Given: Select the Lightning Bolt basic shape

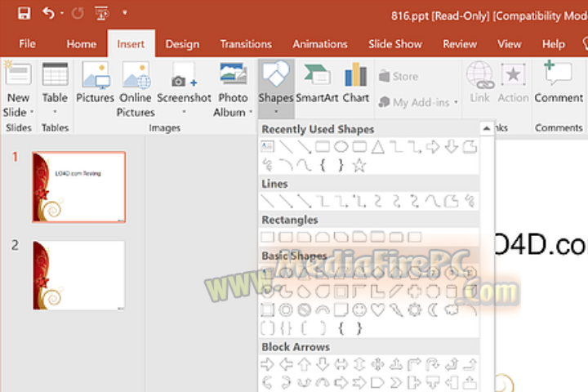Looking at the screenshot, I should pyautogui.click(x=396, y=310).
